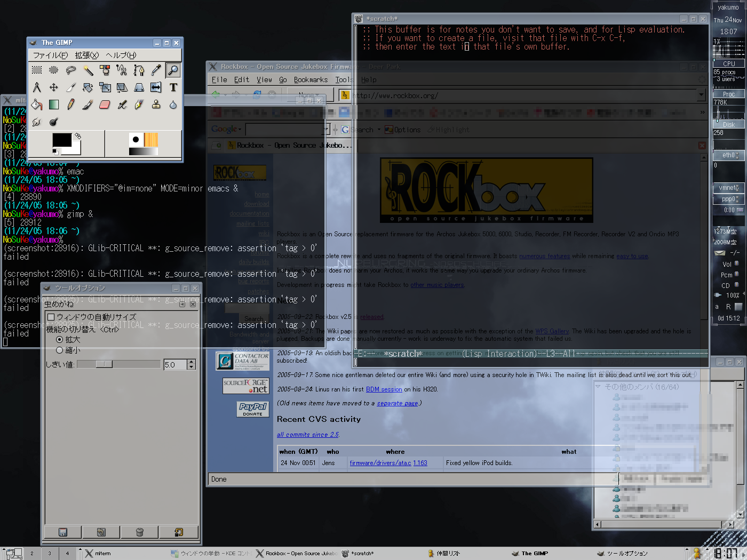Select the Scale tool
This screenshot has height=560, width=747.
click(x=105, y=87)
